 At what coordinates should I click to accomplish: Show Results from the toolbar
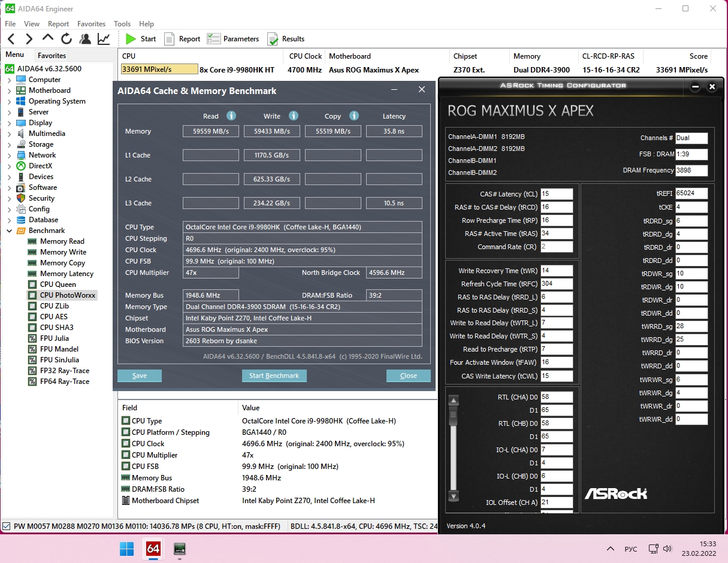point(286,39)
